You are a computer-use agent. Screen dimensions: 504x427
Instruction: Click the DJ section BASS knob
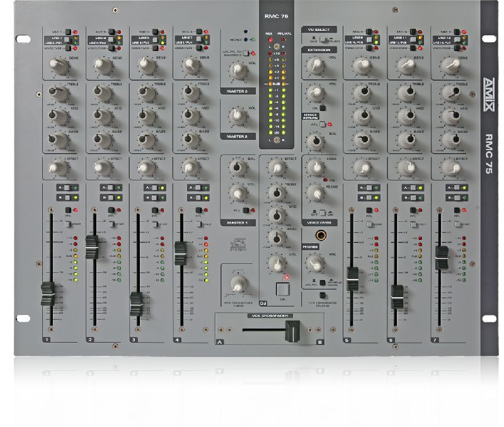(277, 238)
